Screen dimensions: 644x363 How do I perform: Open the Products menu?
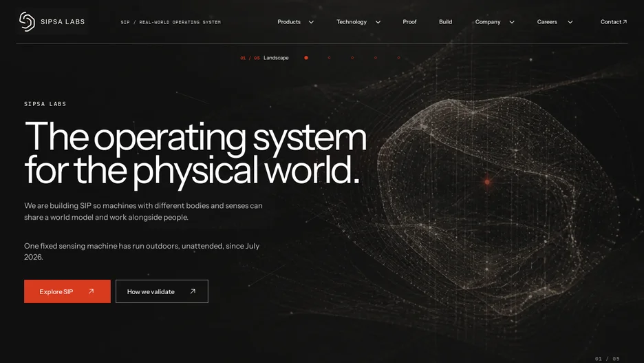click(x=289, y=22)
